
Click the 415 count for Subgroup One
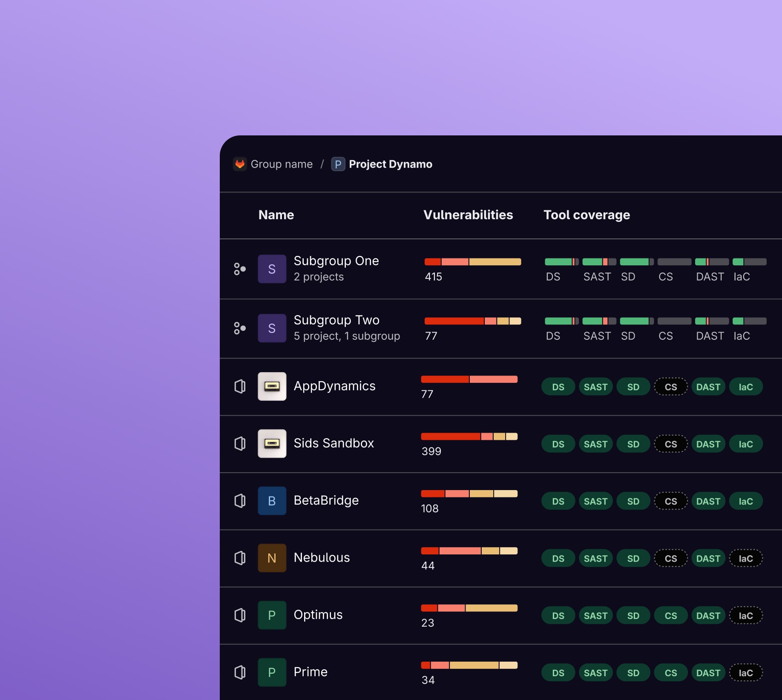[x=434, y=277]
